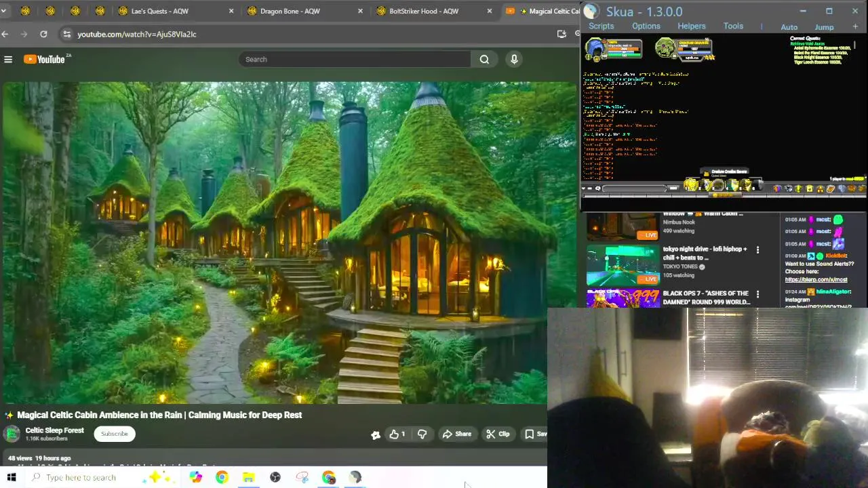The image size is (868, 488).
Task: Like the video with thumbs up
Action: (x=397, y=434)
